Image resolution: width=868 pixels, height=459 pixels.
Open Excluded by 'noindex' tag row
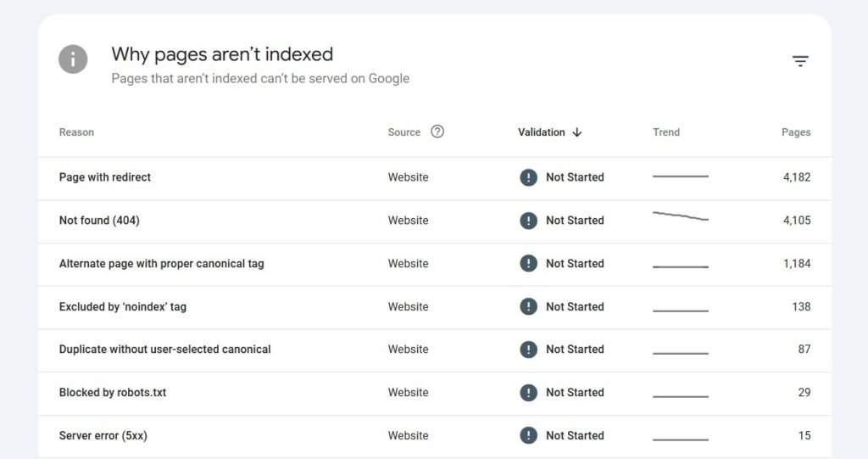point(122,307)
